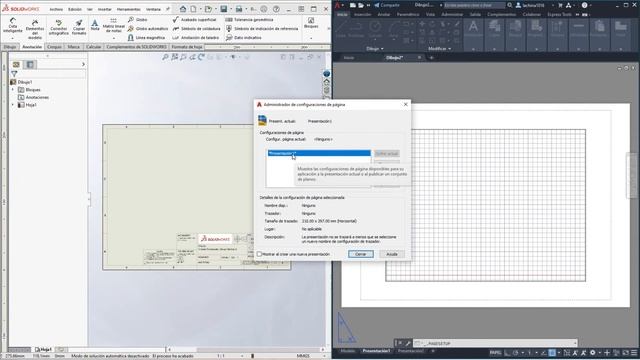Run Corrector ortográfico in SolidWorks
Screen dimensions: 640x360
tap(58, 27)
